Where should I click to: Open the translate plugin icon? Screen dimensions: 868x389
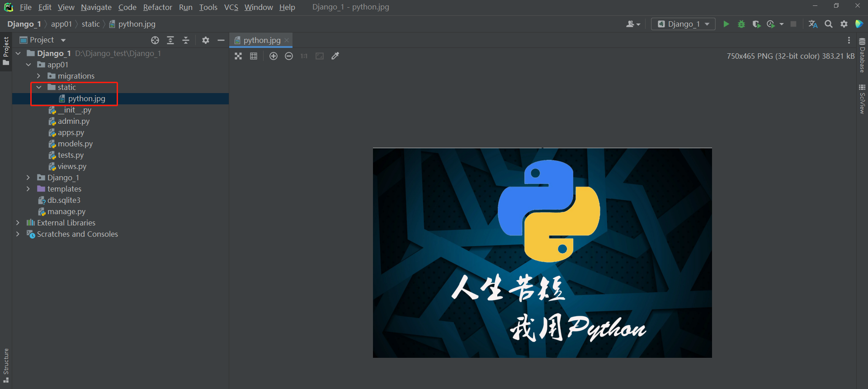[x=813, y=24]
